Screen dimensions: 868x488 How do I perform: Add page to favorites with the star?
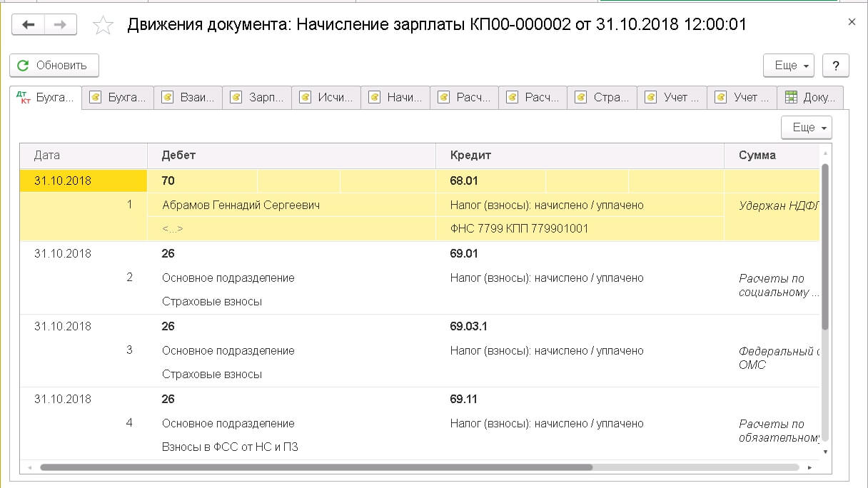click(104, 26)
